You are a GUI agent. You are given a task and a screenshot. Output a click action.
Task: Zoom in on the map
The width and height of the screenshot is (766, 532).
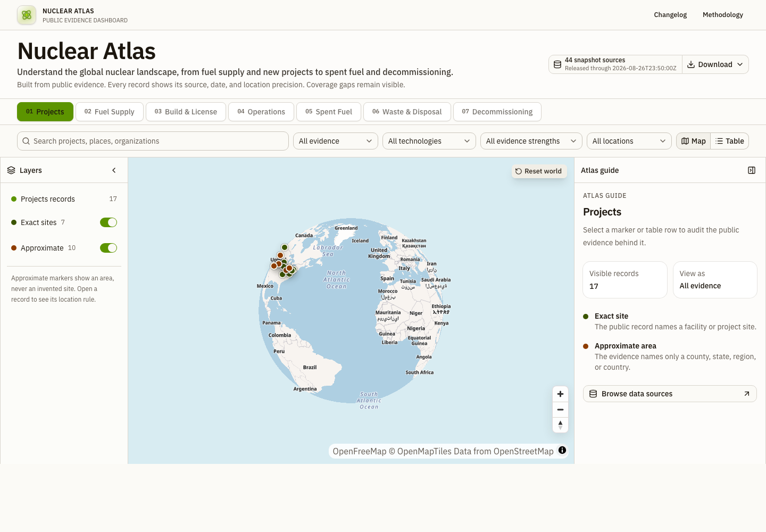[x=560, y=394]
